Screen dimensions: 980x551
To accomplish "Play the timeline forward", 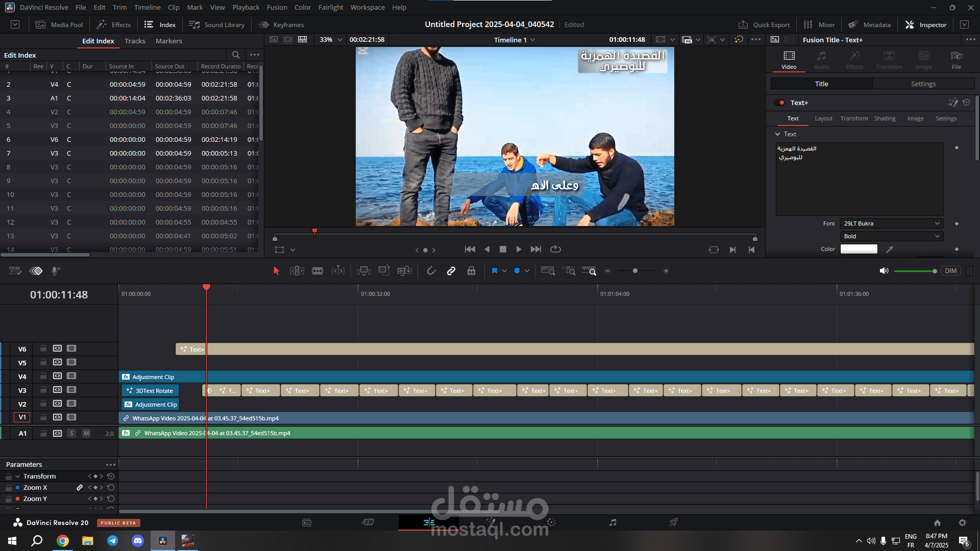I will pos(519,249).
